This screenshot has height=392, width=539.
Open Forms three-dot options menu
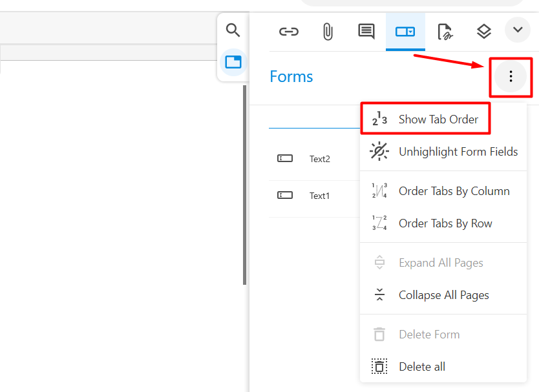511,76
